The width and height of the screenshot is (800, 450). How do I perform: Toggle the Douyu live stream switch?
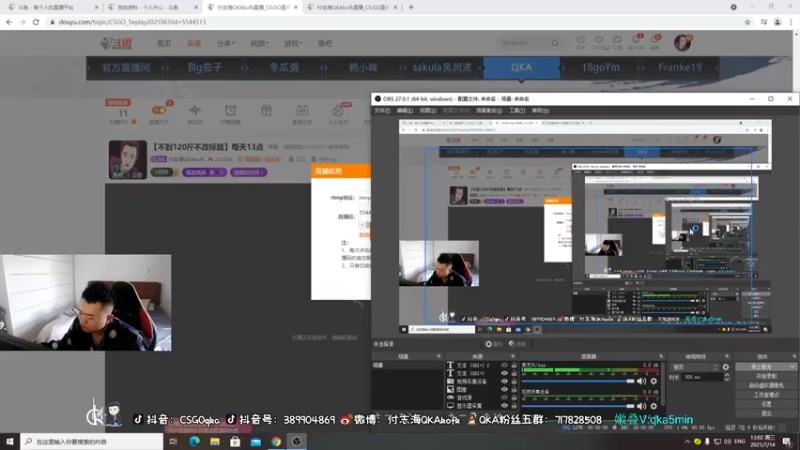[159, 110]
